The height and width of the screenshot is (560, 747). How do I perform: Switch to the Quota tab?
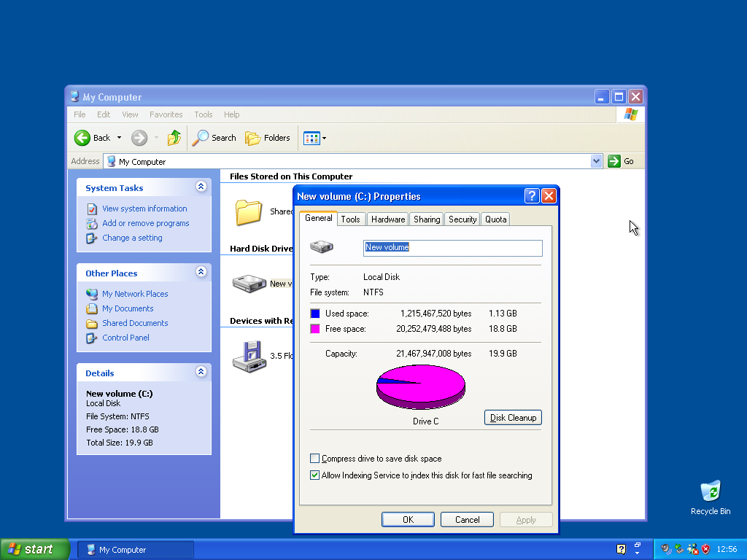pyautogui.click(x=495, y=219)
